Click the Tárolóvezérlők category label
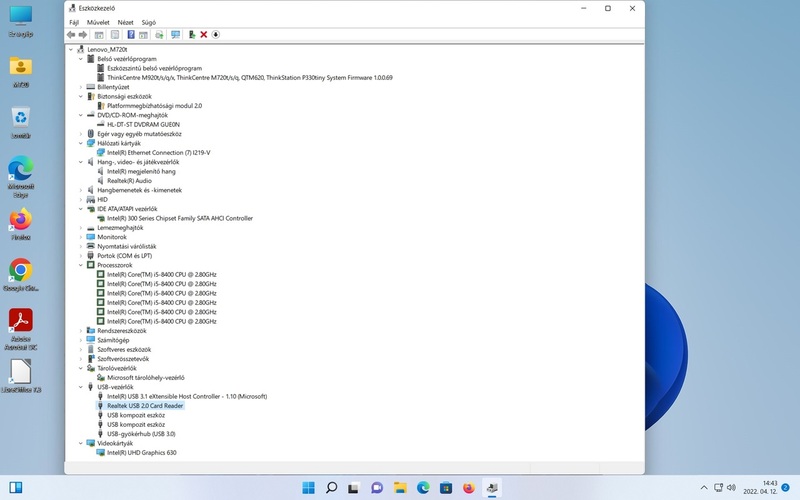The width and height of the screenshot is (800, 500). click(116, 368)
